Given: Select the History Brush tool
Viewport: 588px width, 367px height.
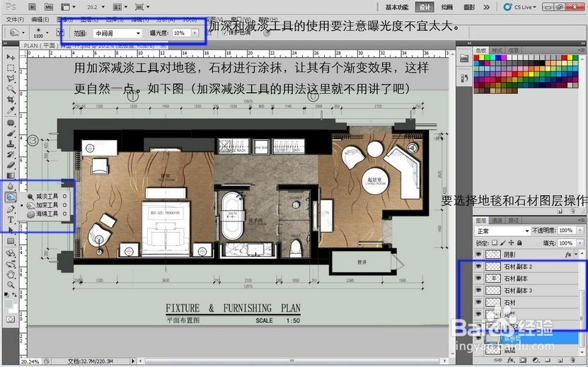Looking at the screenshot, I should (x=11, y=154).
